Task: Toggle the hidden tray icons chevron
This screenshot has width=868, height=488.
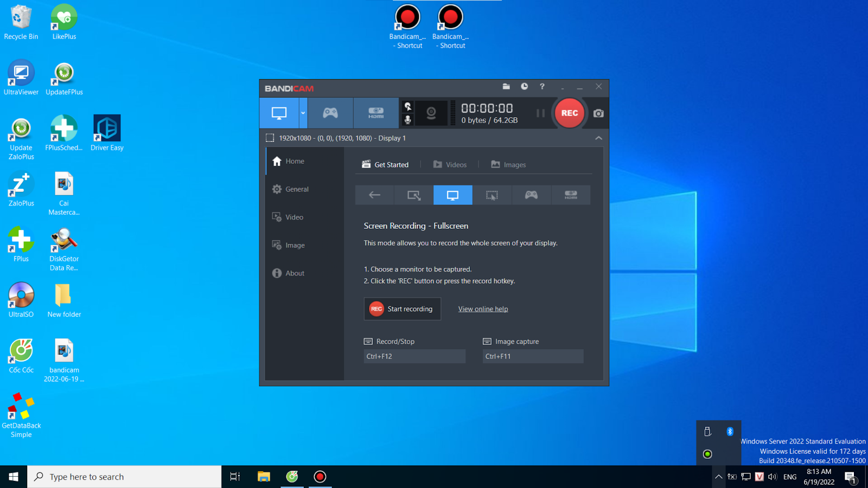Action: pyautogui.click(x=718, y=477)
